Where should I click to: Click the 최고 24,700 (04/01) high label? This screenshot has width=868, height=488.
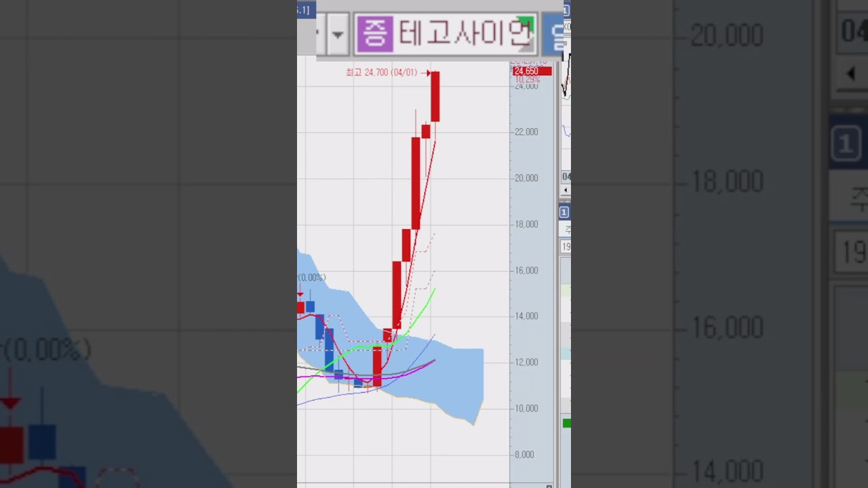pos(381,73)
